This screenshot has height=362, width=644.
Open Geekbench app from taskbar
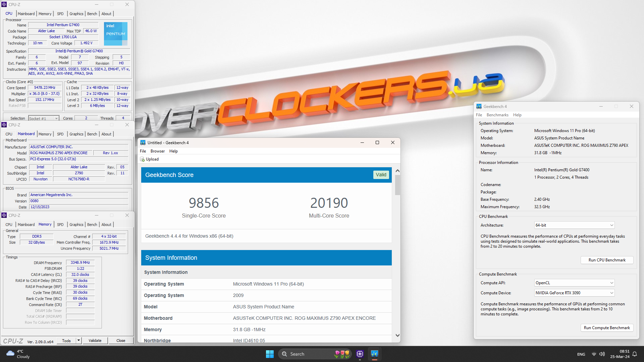[x=374, y=354]
